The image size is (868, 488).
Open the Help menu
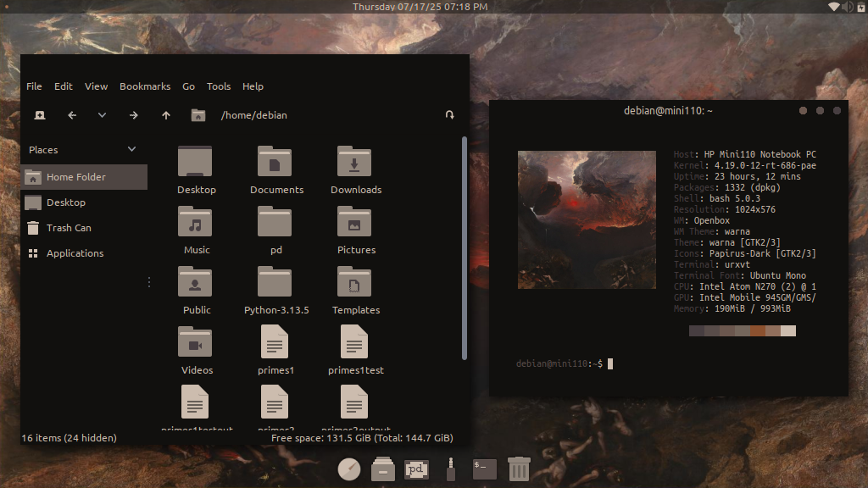253,86
